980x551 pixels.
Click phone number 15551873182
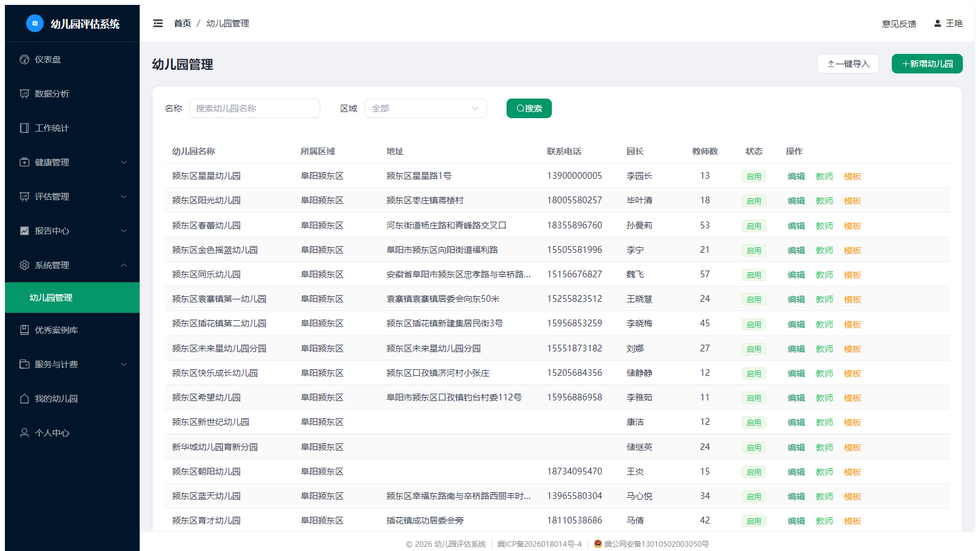click(x=575, y=348)
